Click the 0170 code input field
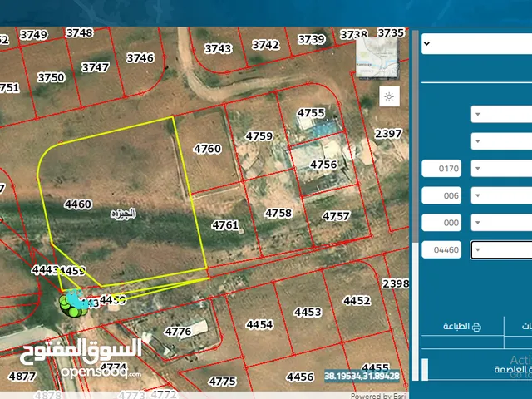 441,168
